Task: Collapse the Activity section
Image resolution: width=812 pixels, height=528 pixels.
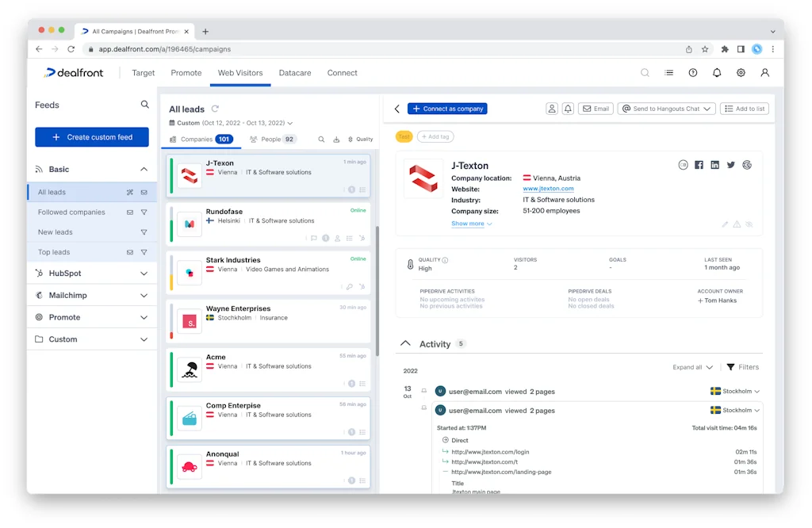Action: 406,344
